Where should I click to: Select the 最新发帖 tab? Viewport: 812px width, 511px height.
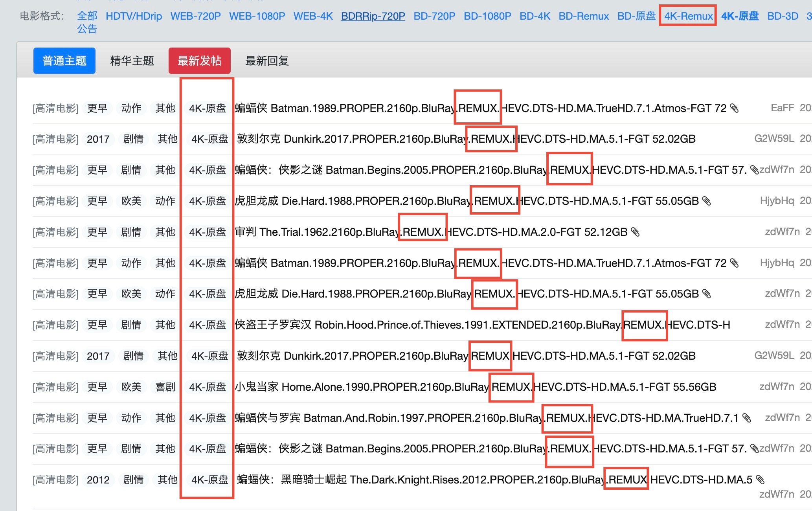[x=200, y=61]
